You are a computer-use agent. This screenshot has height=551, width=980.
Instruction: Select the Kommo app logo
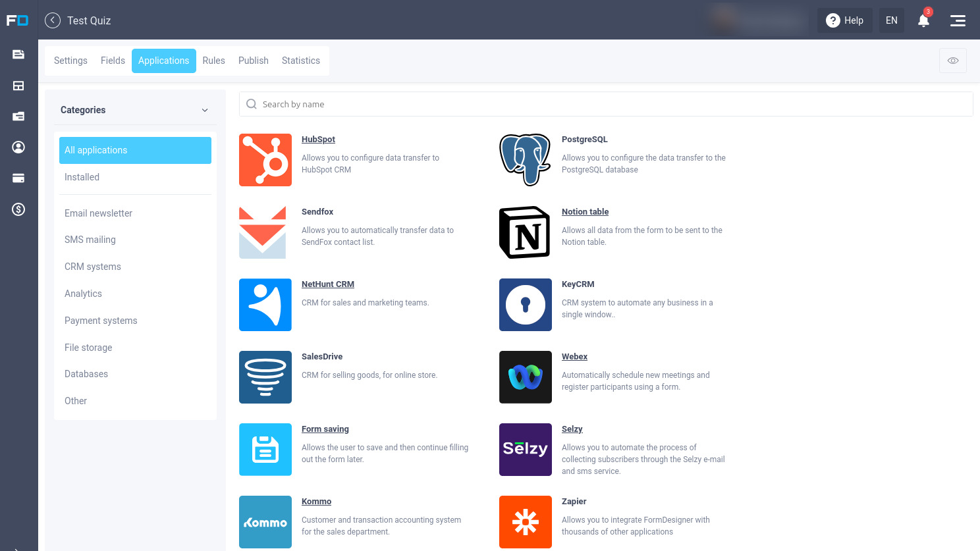pos(265,522)
